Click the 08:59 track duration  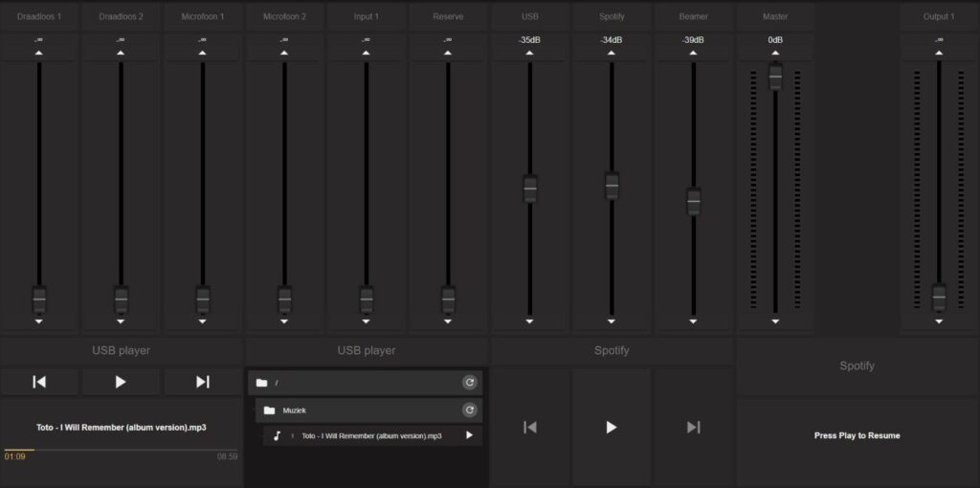[227, 456]
